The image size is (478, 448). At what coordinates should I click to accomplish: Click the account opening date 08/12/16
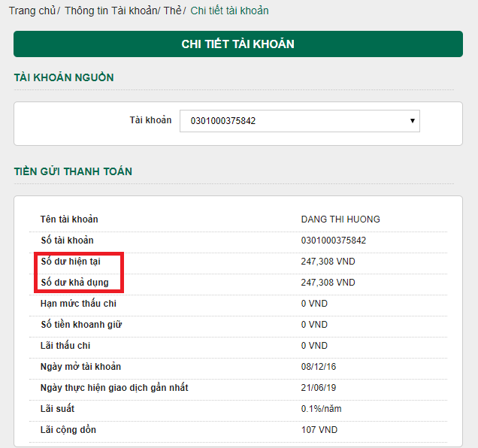pos(318,367)
